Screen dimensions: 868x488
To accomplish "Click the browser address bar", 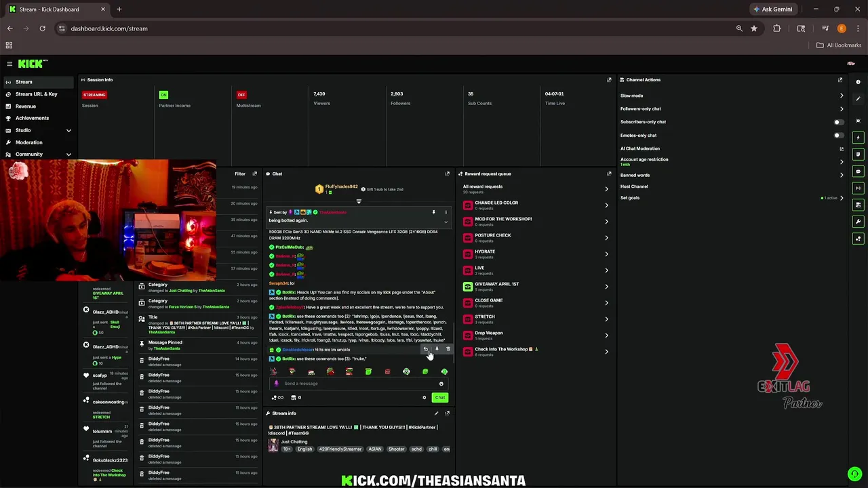I will [393, 28].
